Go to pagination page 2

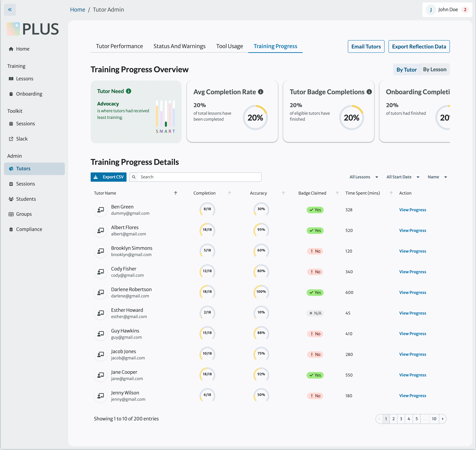(x=393, y=419)
